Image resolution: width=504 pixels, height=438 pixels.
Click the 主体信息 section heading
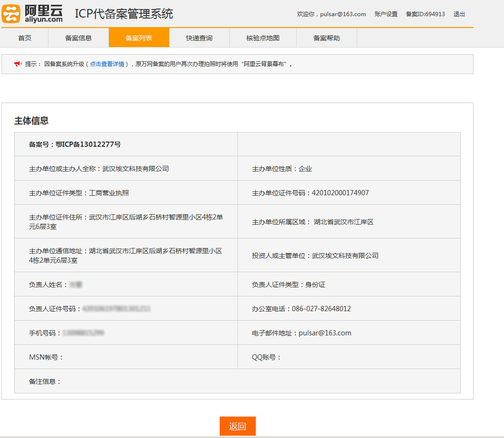[x=31, y=121]
